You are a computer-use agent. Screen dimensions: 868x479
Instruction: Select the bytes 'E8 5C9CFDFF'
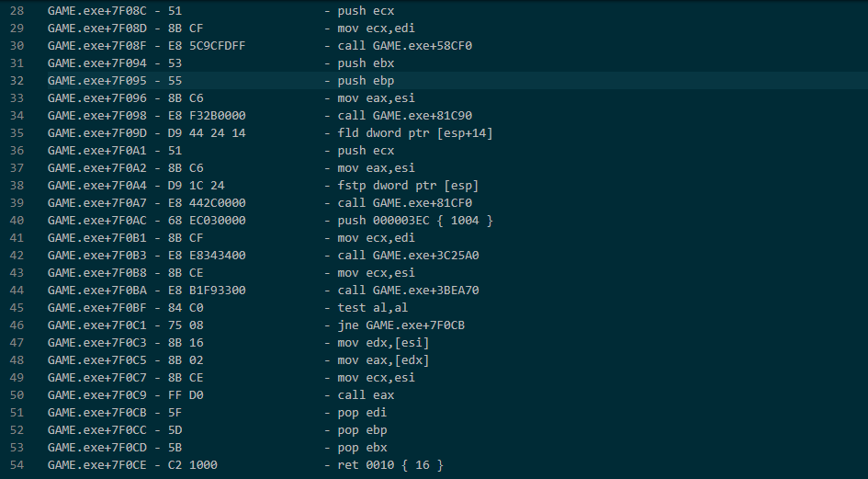(218, 46)
